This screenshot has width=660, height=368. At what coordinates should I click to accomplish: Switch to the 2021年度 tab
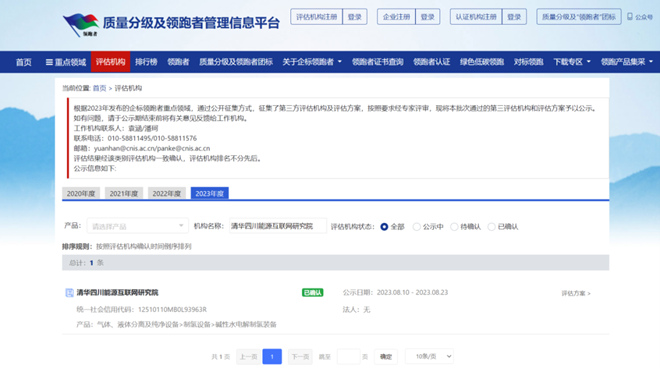pyautogui.click(x=124, y=193)
